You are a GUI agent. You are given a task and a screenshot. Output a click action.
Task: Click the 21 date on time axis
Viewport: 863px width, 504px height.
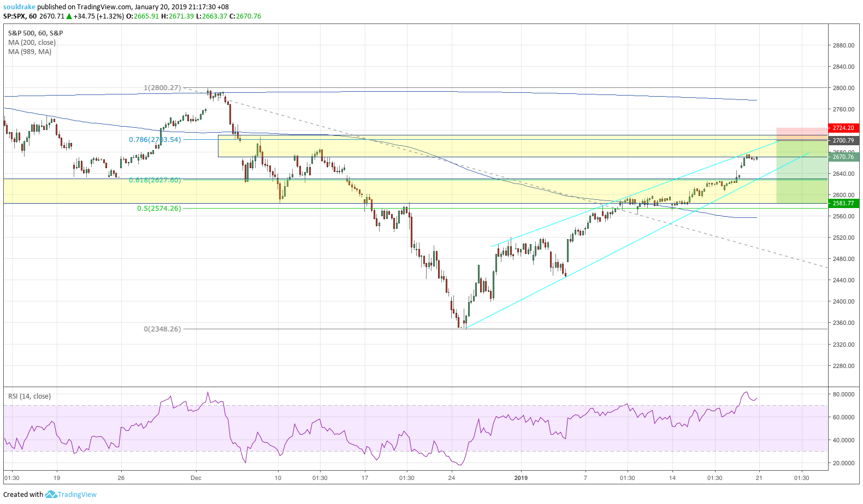(x=759, y=478)
